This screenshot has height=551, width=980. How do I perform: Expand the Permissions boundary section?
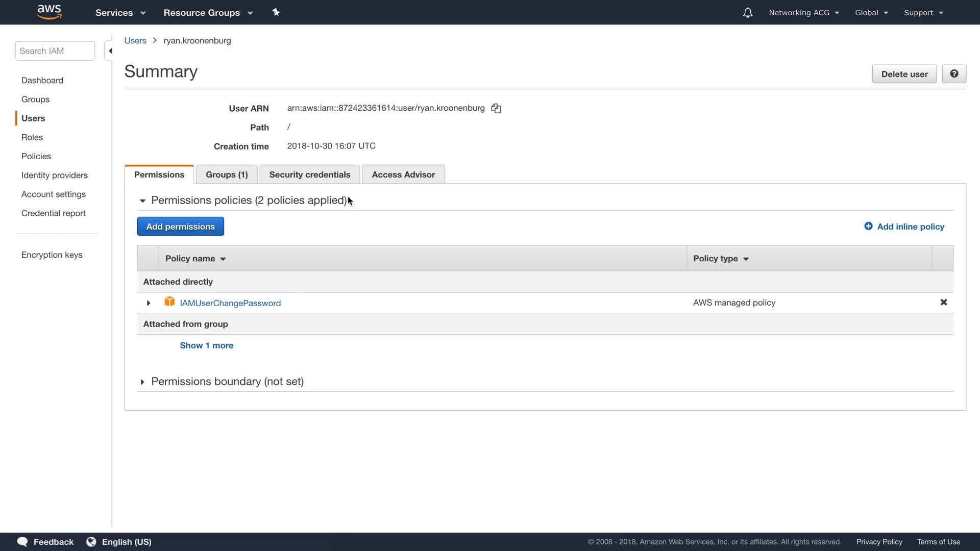tap(142, 382)
